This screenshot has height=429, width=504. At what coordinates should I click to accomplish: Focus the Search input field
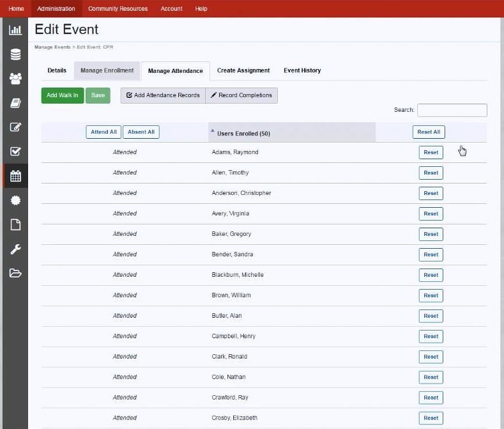click(452, 110)
